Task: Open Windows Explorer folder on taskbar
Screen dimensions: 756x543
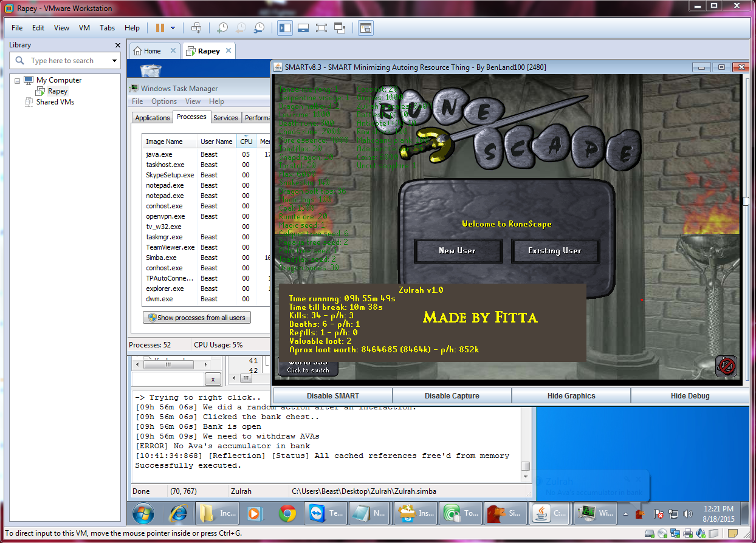Action: point(218,513)
